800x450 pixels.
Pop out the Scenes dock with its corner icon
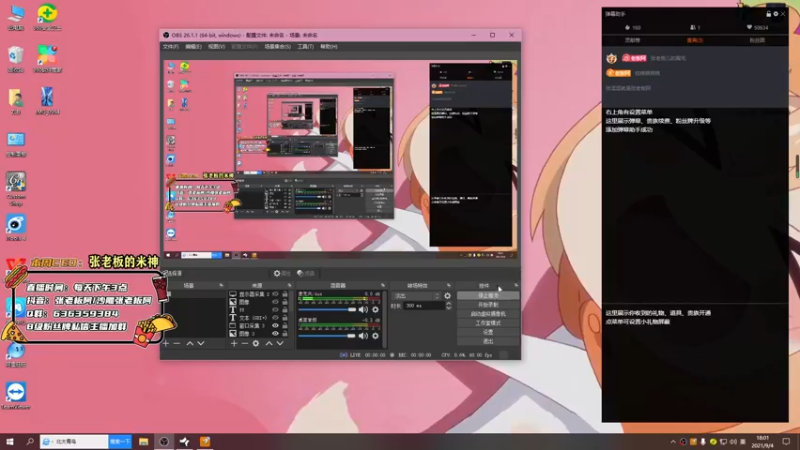click(221, 285)
